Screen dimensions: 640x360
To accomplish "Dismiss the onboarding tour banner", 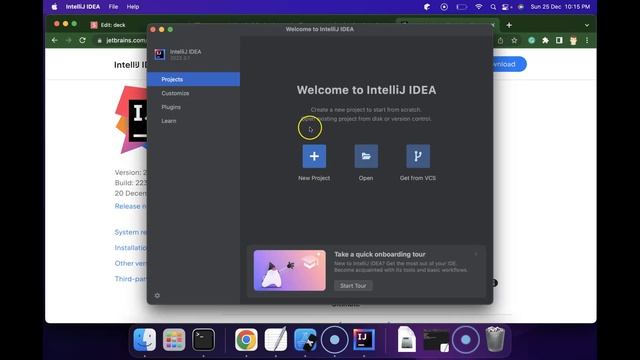I will pyautogui.click(x=476, y=254).
